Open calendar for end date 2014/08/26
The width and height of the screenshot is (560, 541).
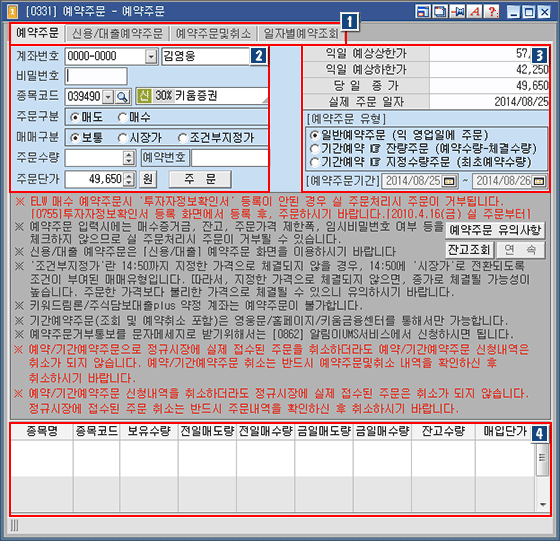coord(539,181)
